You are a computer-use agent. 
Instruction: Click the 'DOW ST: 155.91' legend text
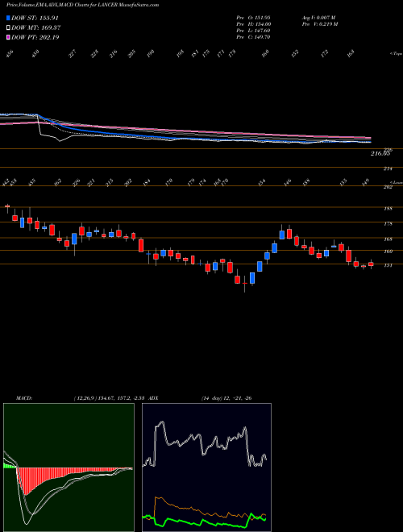[35, 18]
